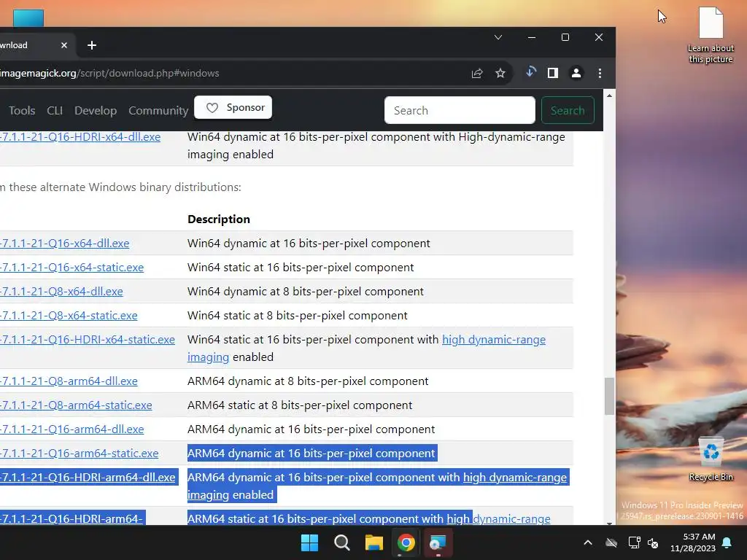Image resolution: width=747 pixels, height=560 pixels.
Task: Download 7.1.1-21-Q8-x64-static.exe link
Action: 69,316
